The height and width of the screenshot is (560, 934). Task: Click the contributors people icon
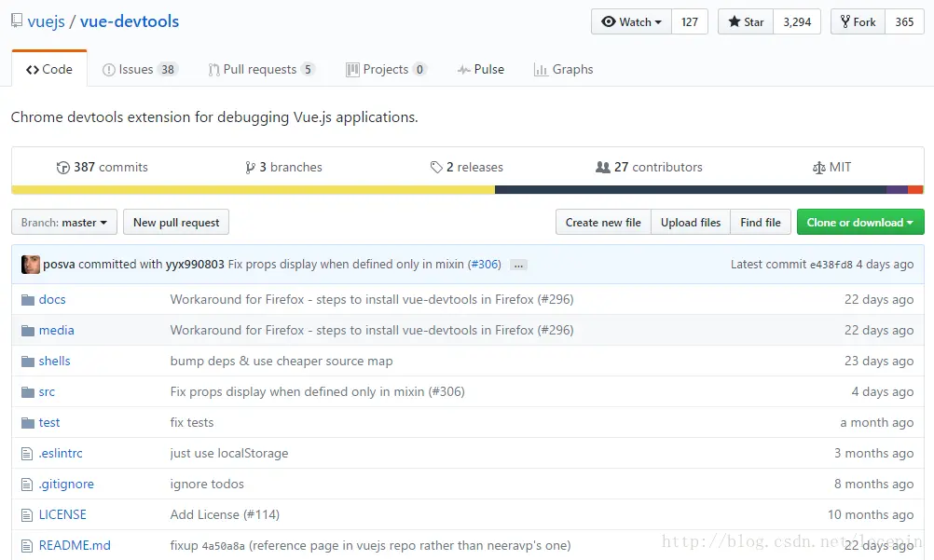[x=603, y=168]
